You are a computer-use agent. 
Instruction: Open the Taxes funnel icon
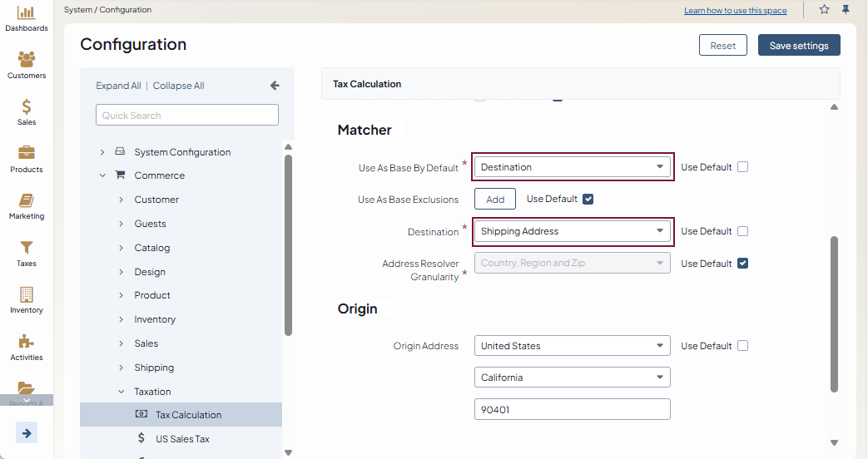point(27,248)
